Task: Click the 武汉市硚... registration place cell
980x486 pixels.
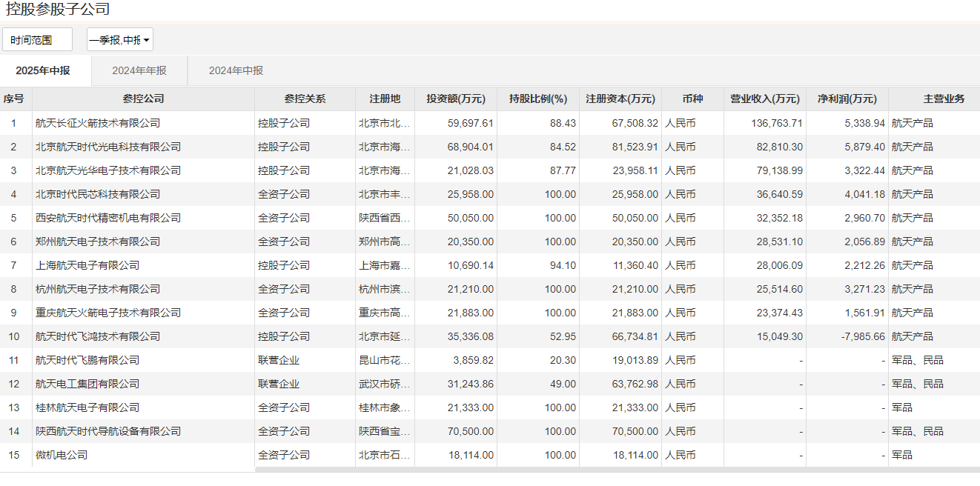Action: (x=385, y=384)
